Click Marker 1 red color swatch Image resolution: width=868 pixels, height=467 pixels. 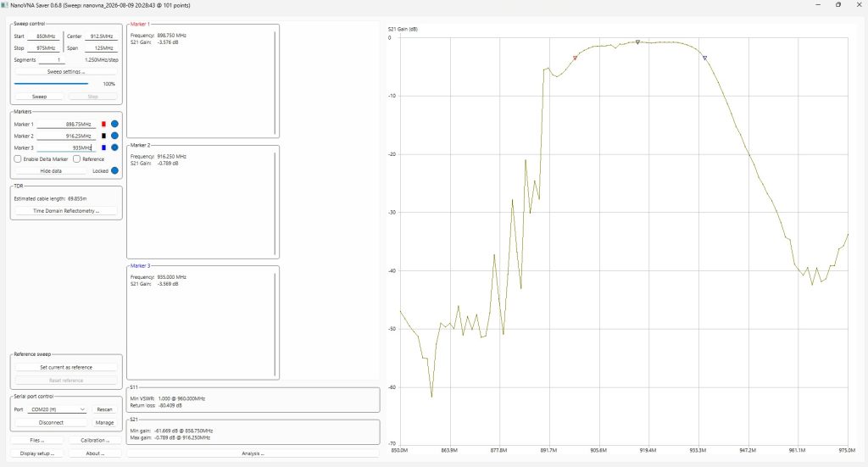coord(103,124)
